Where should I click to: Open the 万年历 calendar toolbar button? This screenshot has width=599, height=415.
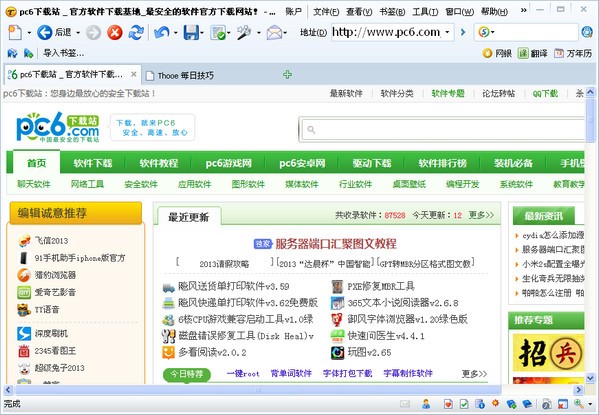573,53
